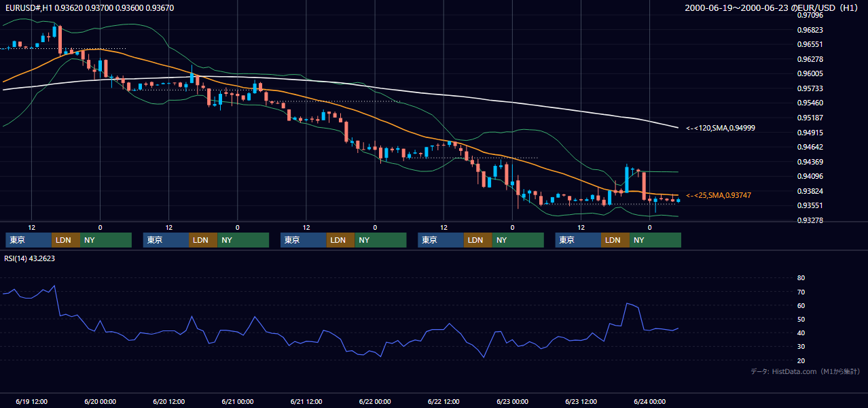This screenshot has height=408, width=868.
Task: Click the LDN block between 6/23 12:00 and 6/24 00:00
Action: click(x=615, y=240)
